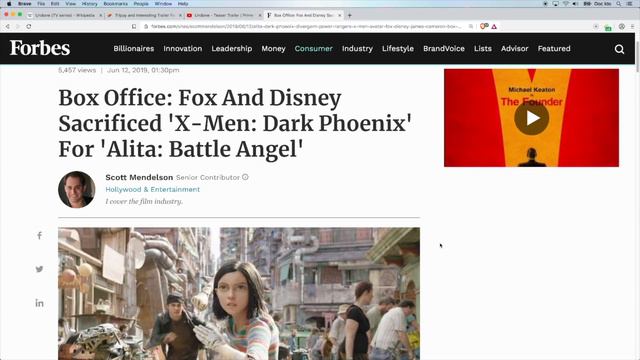Bookmark this page icon in address bar

[x=134, y=27]
